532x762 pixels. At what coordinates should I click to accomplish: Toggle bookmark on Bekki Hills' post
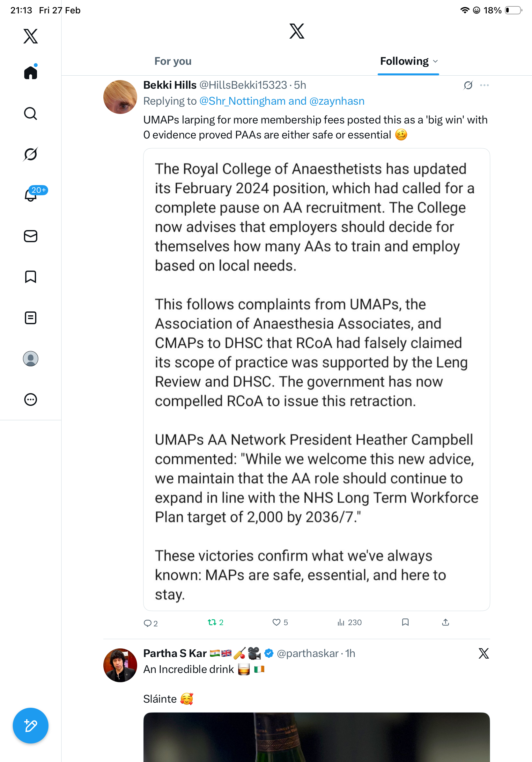(x=405, y=622)
